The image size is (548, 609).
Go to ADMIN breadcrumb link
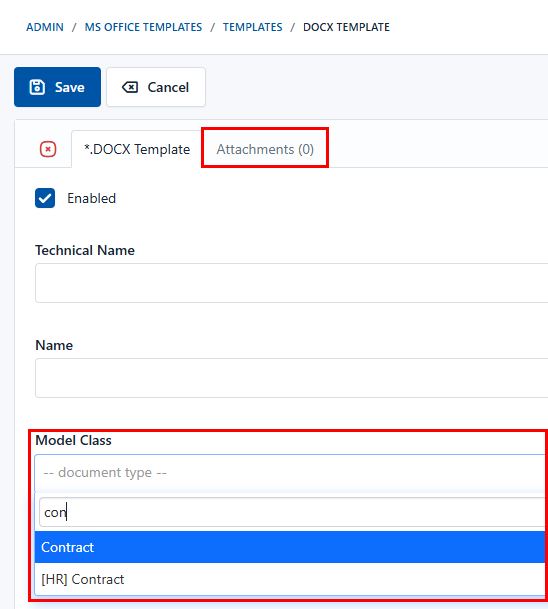click(x=45, y=27)
